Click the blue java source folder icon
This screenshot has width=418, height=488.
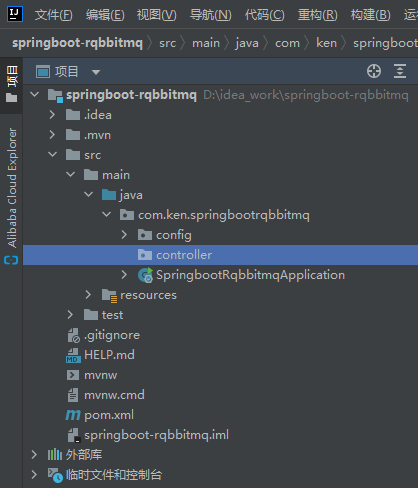(109, 195)
